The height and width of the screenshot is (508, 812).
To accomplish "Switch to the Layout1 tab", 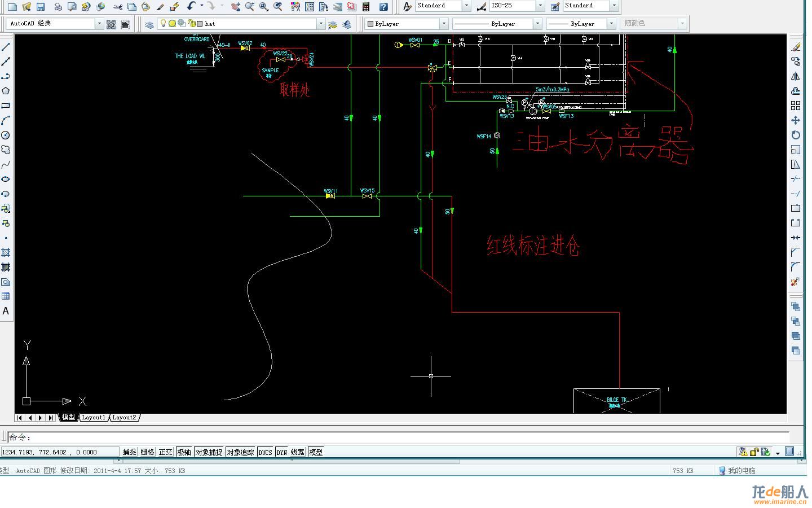I will point(94,418).
